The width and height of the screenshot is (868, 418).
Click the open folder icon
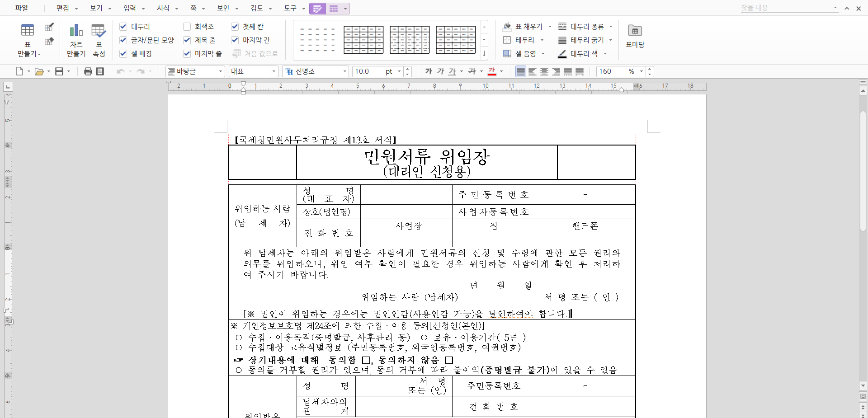tap(39, 71)
